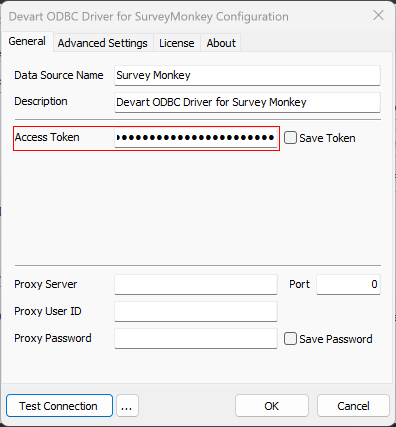Switch to the General tab
The image size is (396, 427).
tap(27, 41)
